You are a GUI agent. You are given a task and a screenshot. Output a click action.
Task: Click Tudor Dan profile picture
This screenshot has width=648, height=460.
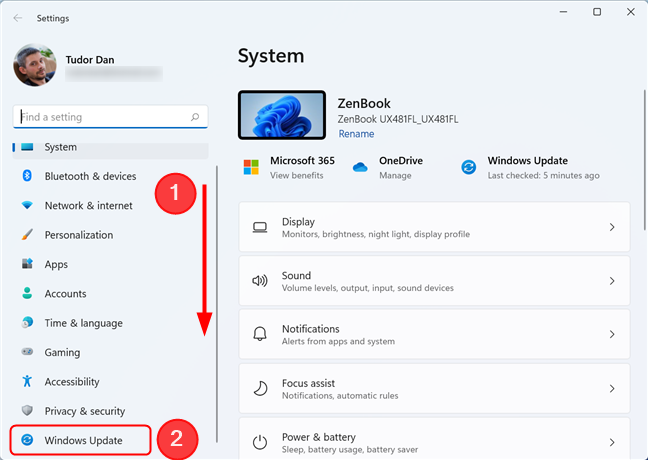coord(35,65)
